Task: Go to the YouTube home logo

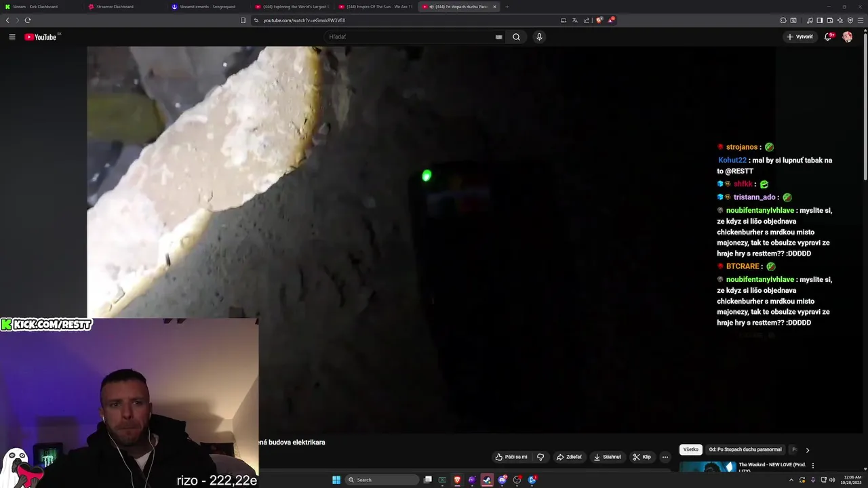Action: coord(41,37)
